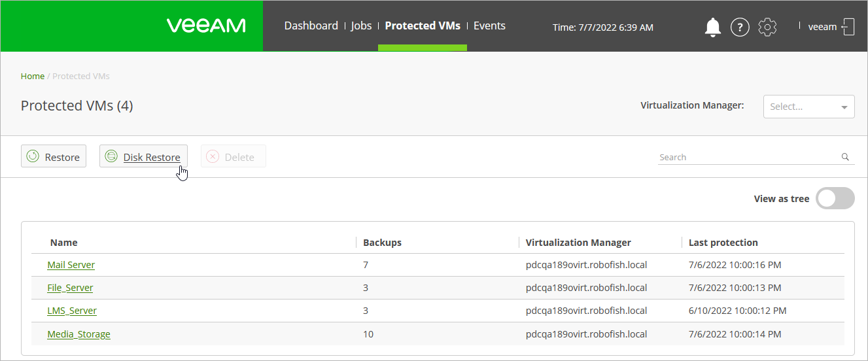
Task: Click the Veeam logo
Action: [x=206, y=26]
